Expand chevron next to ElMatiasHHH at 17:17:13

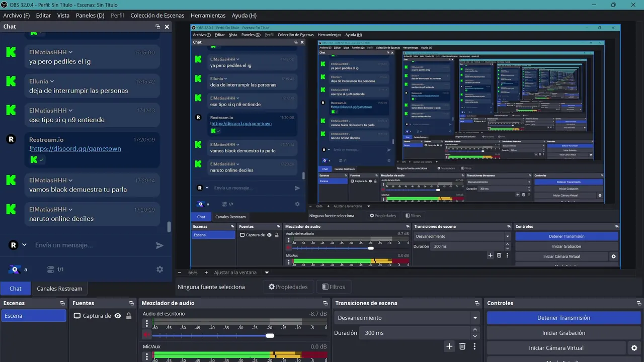click(x=70, y=111)
